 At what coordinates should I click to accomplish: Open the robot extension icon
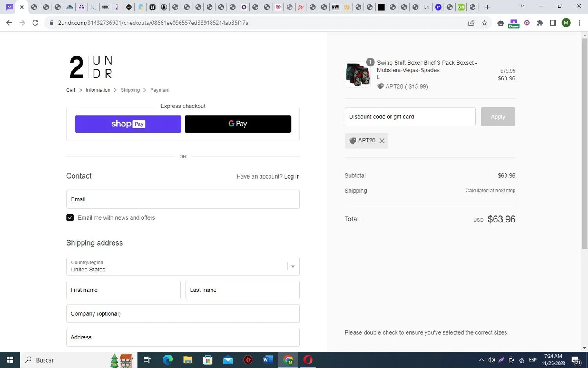click(501, 23)
